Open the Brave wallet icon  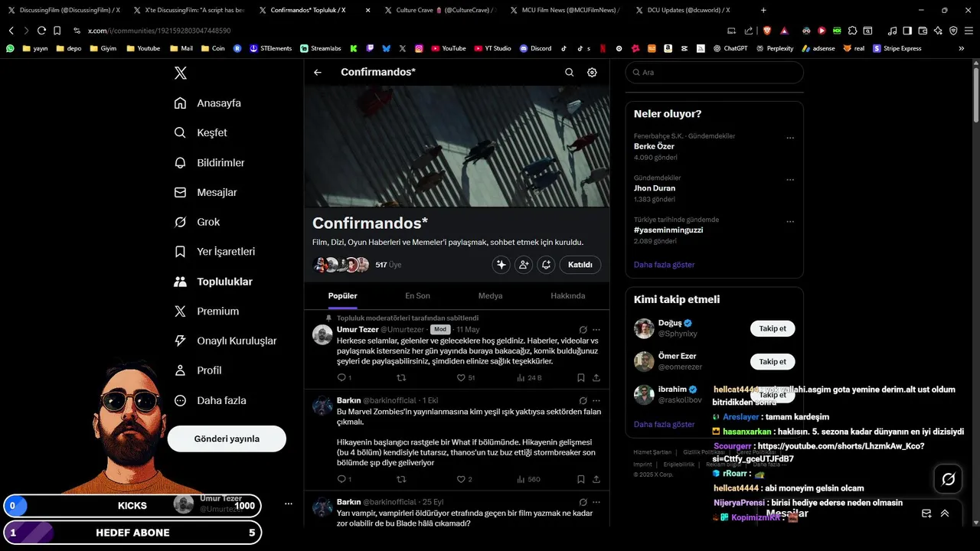click(923, 31)
